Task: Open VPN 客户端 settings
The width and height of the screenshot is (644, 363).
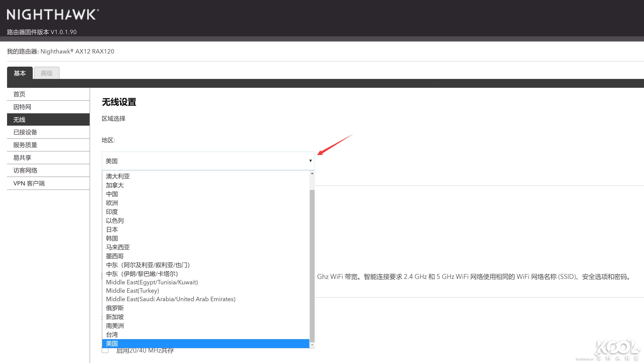Action: coord(29,183)
